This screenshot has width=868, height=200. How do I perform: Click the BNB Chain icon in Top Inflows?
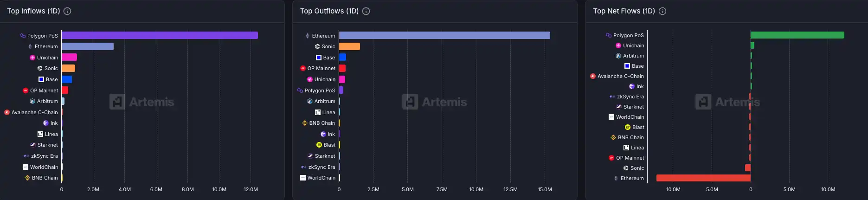(x=27, y=178)
